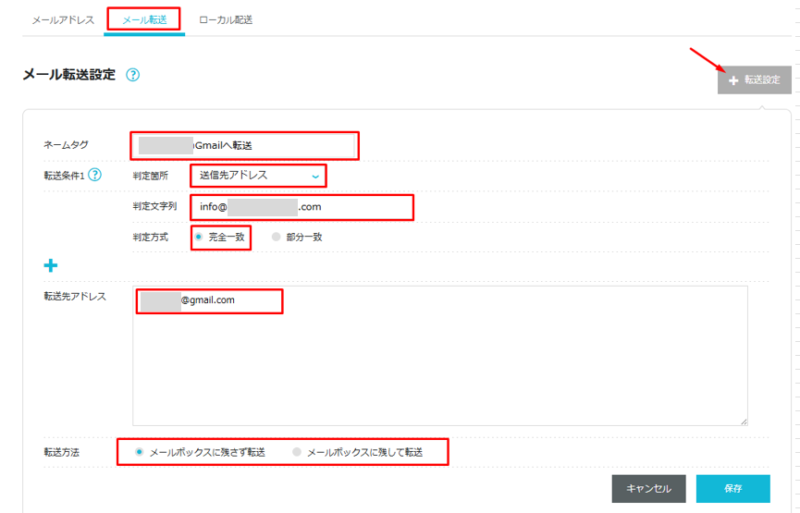Screen dimensions: 800x513
Task: Select the メール転送 tab
Action: (x=144, y=19)
